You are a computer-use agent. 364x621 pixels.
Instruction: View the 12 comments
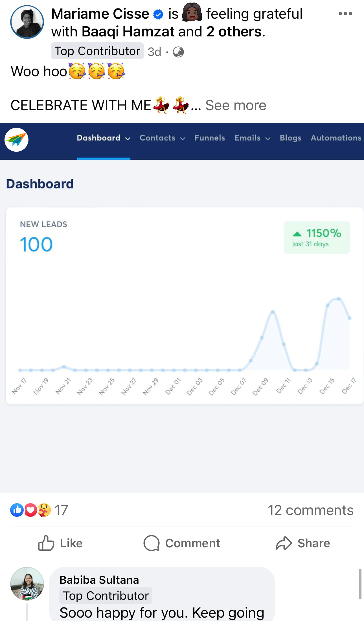pos(310,510)
